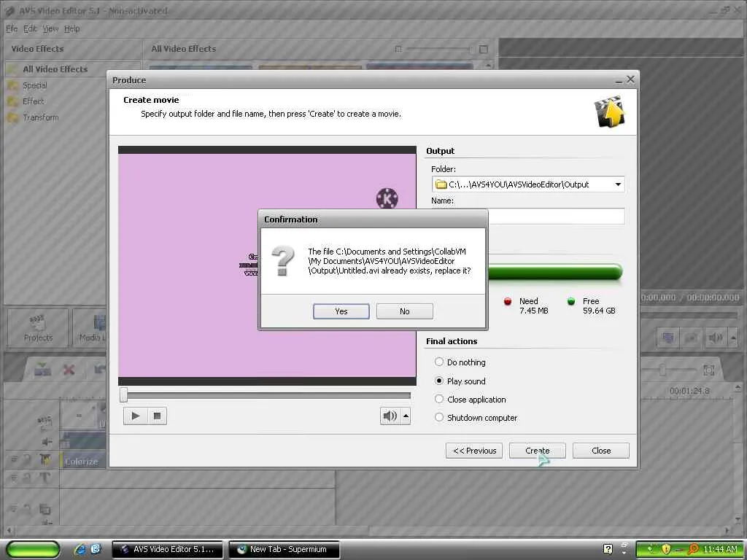
Task: Toggle lock on video overlay track
Action: [x=28, y=509]
